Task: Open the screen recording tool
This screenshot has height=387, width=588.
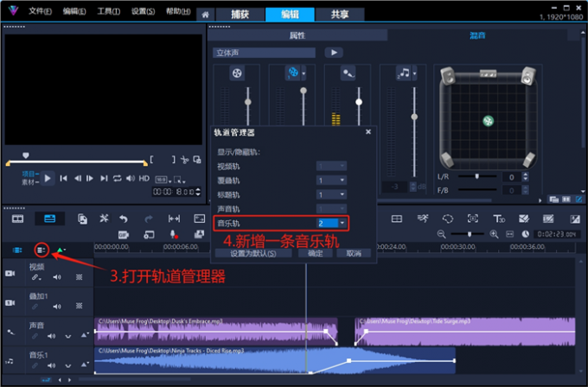Action: (x=149, y=235)
